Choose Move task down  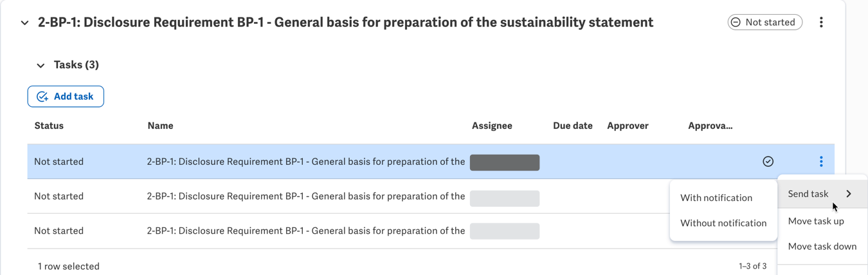(x=822, y=246)
